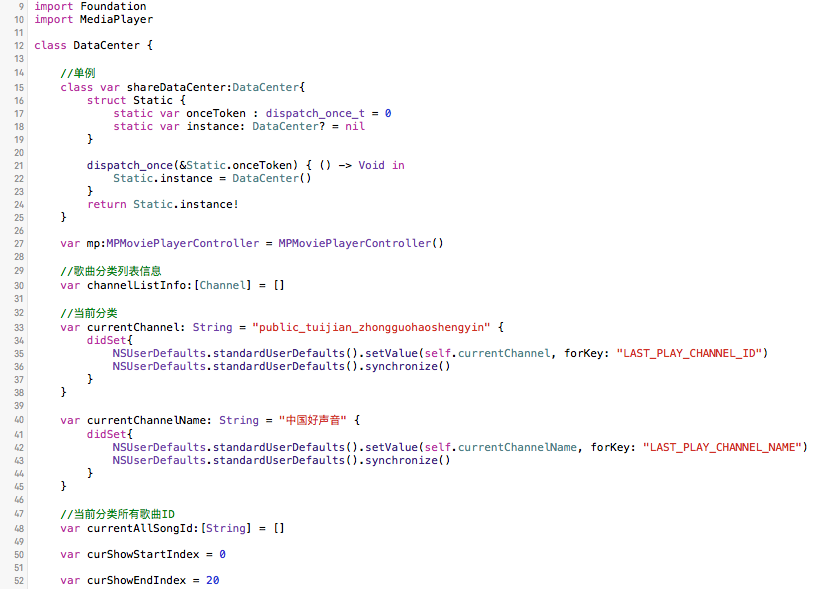838x589 pixels.
Task: Click line number 33 in gutter
Action: click(x=19, y=328)
